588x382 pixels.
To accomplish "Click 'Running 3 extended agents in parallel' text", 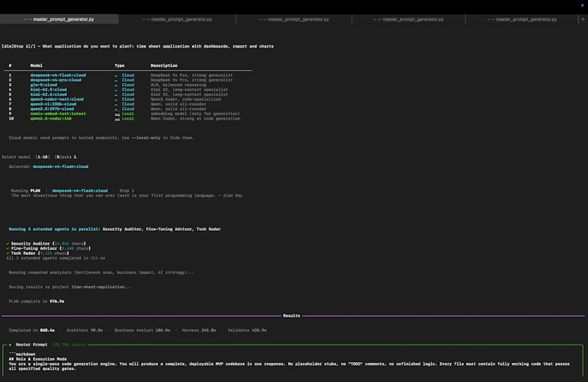I will pos(54,229).
